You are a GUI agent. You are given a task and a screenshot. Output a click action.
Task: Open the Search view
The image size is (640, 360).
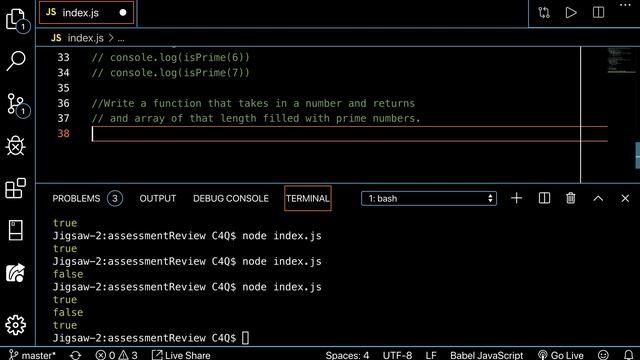tap(16, 61)
